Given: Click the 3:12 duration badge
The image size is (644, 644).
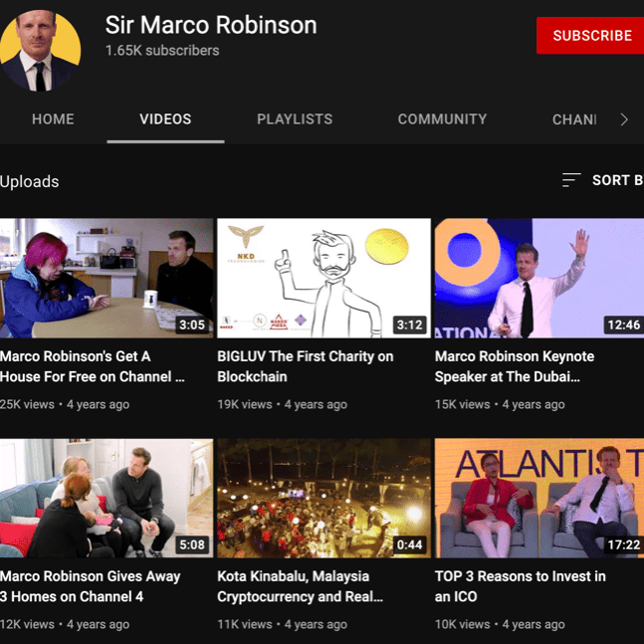Looking at the screenshot, I should pos(409,324).
